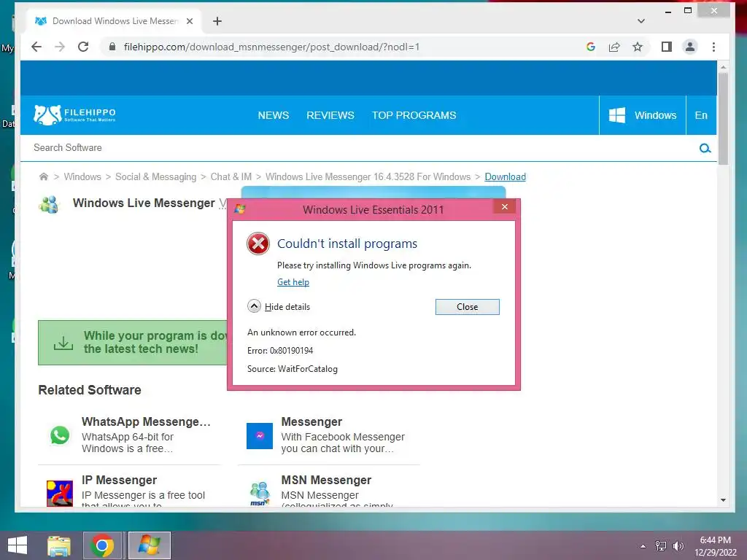Screen dimensions: 747x560
Task: Click the WhatsApp Messenger icon
Action: (x=60, y=436)
